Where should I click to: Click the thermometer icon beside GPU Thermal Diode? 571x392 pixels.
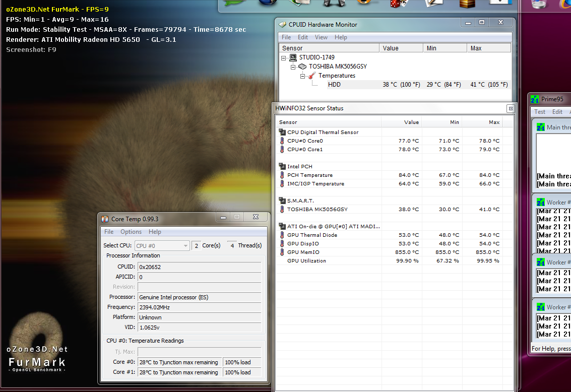282,235
